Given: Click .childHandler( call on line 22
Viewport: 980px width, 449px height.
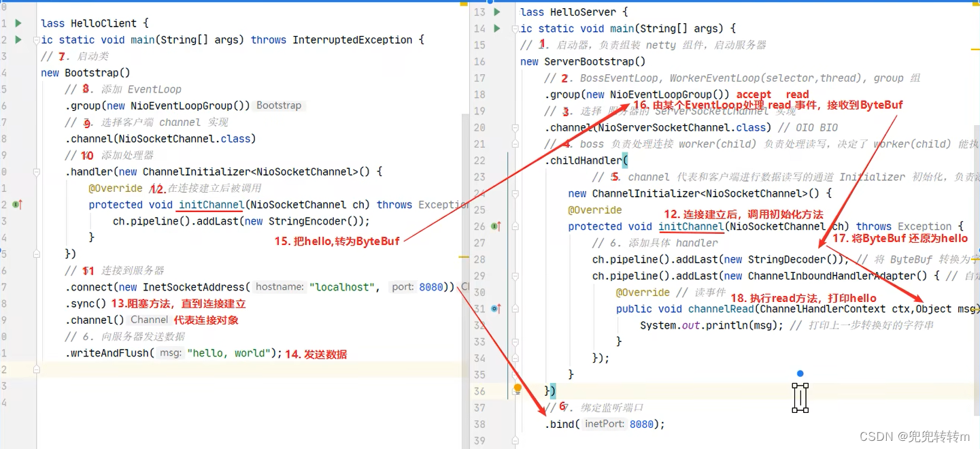Looking at the screenshot, I should tap(586, 161).
